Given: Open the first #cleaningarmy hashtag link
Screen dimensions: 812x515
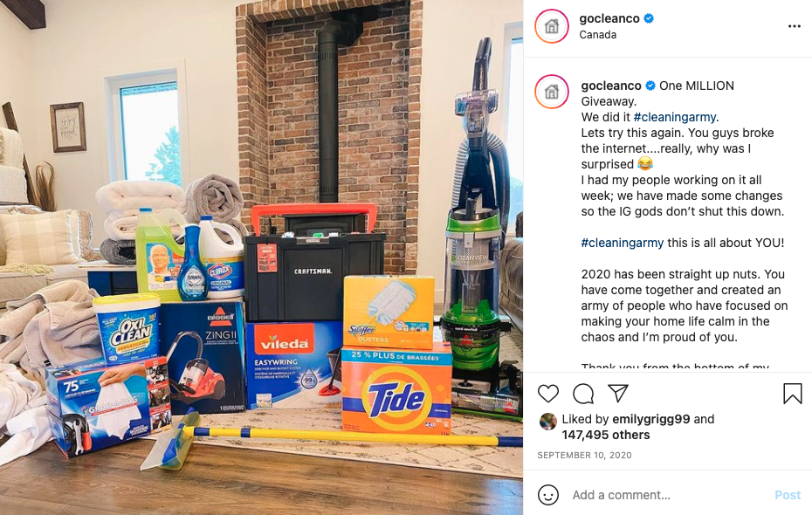Looking at the screenshot, I should click(x=674, y=117).
